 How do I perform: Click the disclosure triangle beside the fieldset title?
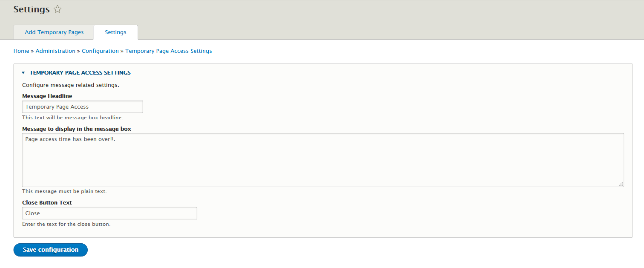[23, 72]
